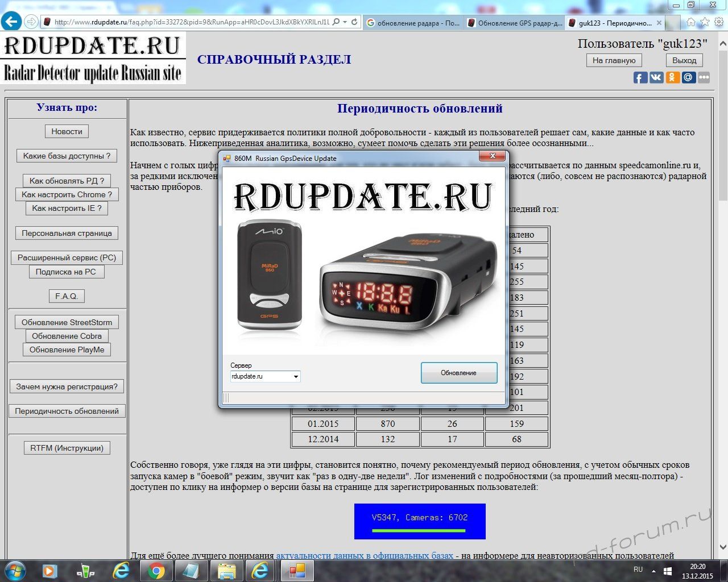The width and height of the screenshot is (728, 582).
Task: Log out with the Выход button
Action: [x=684, y=60]
